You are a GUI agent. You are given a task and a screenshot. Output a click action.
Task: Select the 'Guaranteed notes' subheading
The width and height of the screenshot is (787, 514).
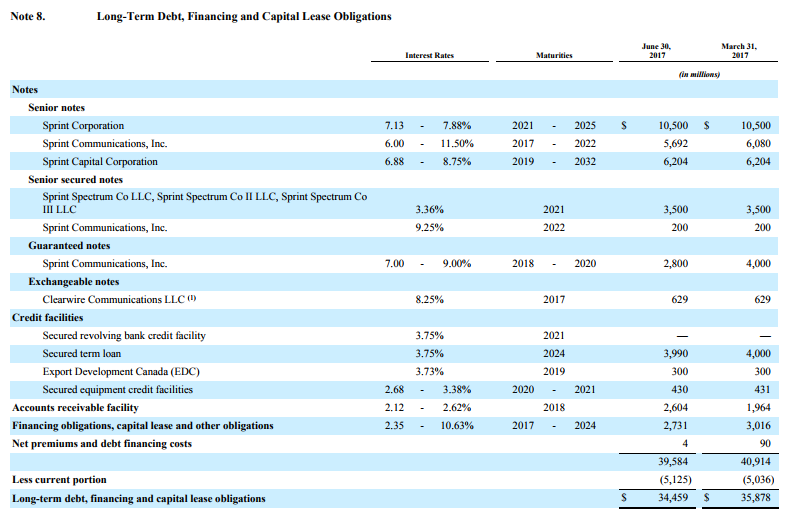(69, 245)
